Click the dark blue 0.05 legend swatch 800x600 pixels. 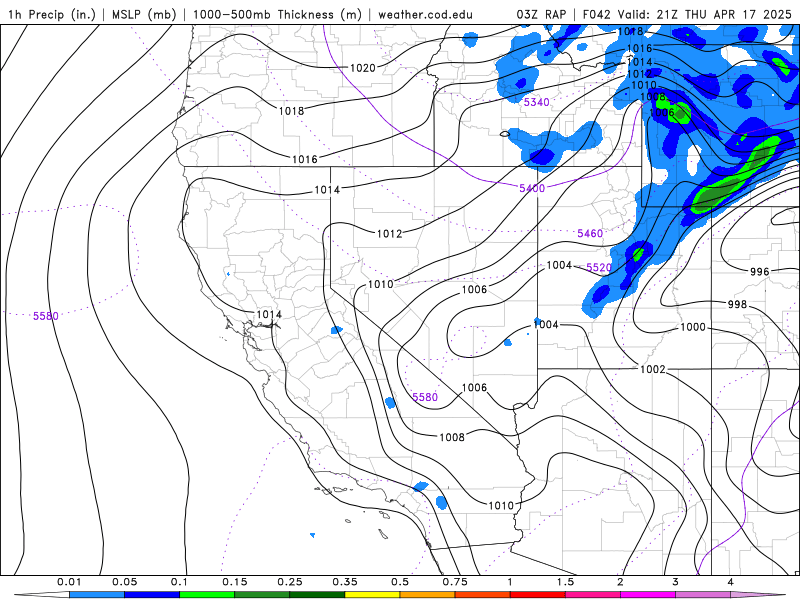point(152,595)
